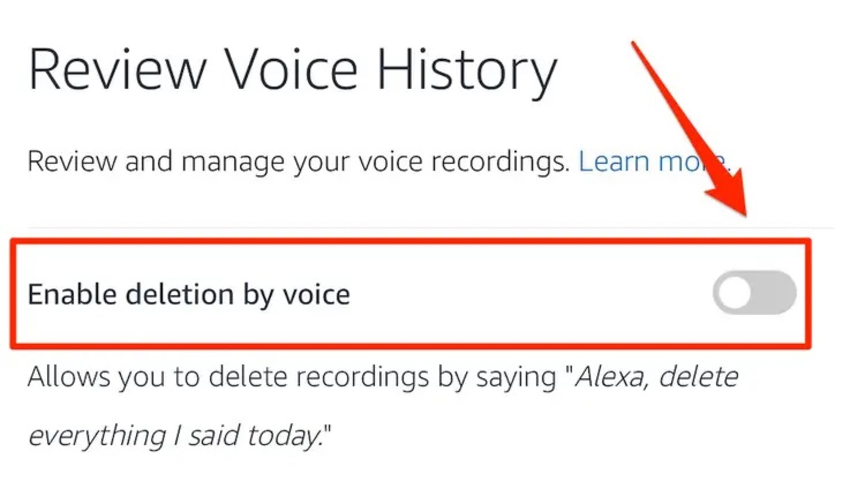Viewport: 865px width, 504px height.
Task: Click the white knob of the voice deletion toggle
Action: click(734, 293)
